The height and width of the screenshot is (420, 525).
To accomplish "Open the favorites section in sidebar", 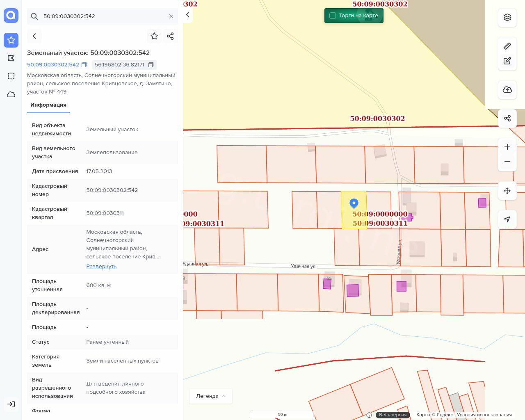I will pyautogui.click(x=11, y=40).
